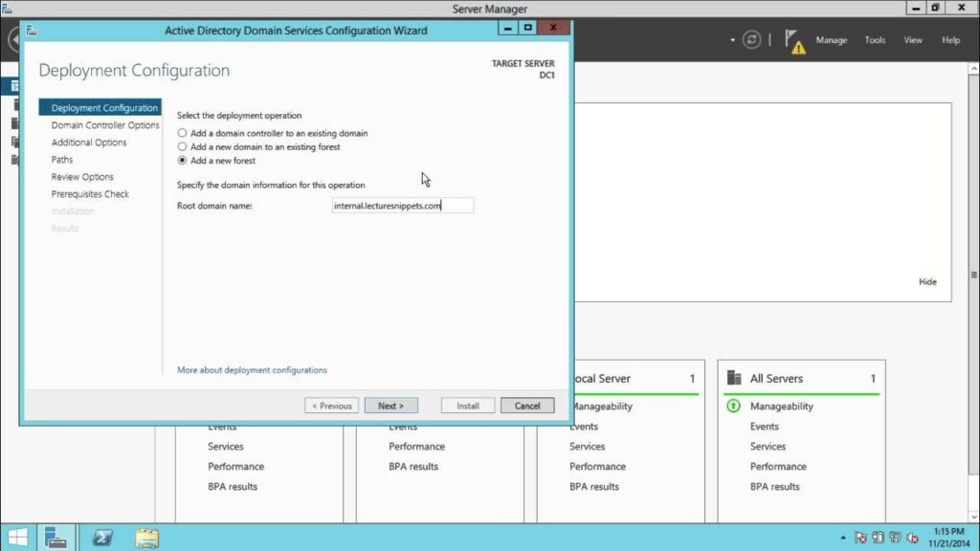Click inside the Root domain name field
The height and width of the screenshot is (551, 980).
point(402,205)
